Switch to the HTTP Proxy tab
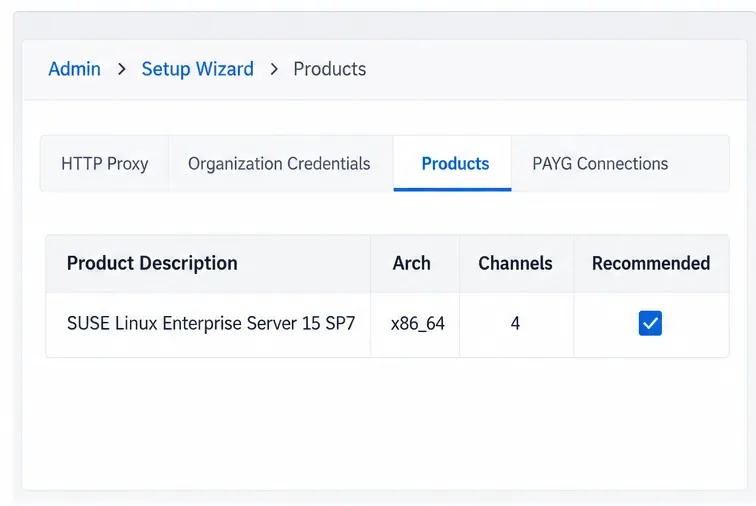The image size is (756, 506). pos(105,164)
